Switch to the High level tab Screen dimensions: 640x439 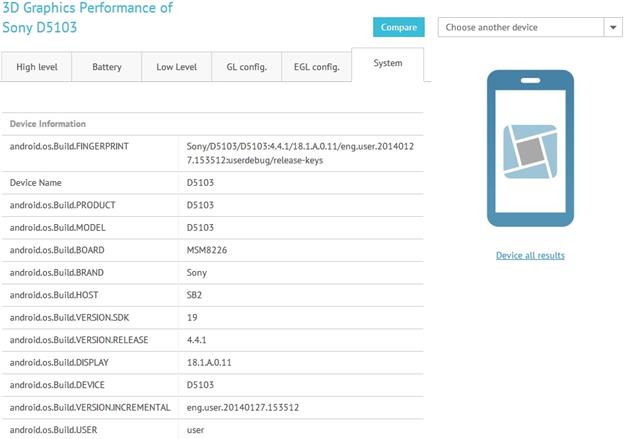pyautogui.click(x=37, y=67)
